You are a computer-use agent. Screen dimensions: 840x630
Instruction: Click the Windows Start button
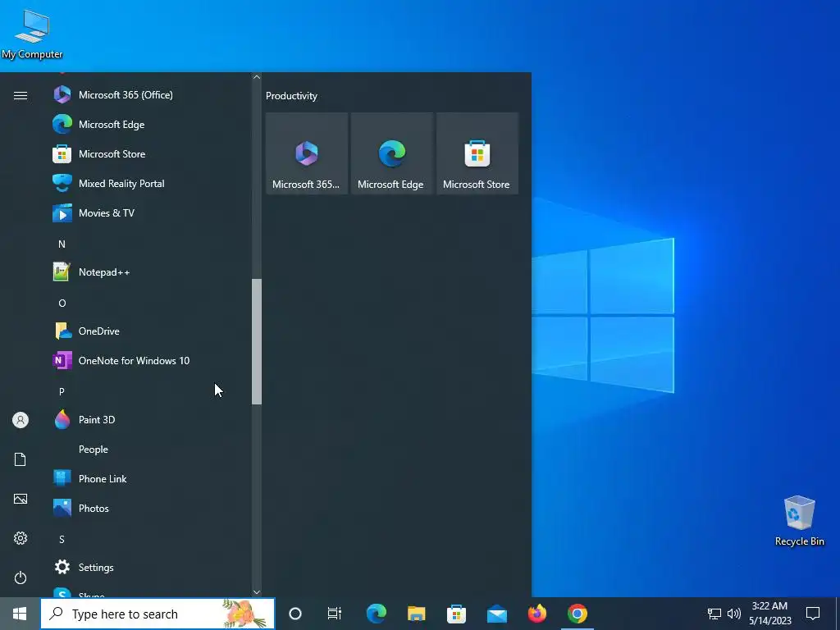click(x=20, y=614)
